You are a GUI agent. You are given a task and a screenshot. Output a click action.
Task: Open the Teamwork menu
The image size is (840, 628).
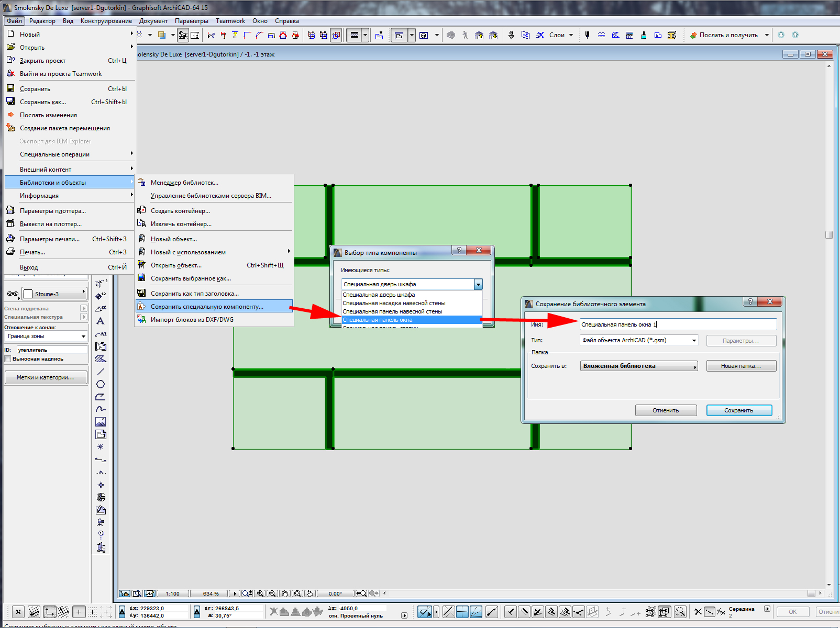click(230, 21)
